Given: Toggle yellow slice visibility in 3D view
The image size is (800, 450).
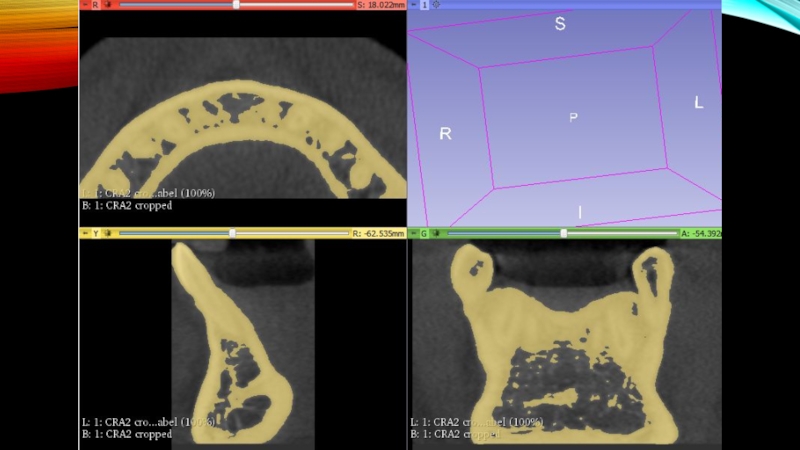Looking at the screenshot, I should pos(108,233).
